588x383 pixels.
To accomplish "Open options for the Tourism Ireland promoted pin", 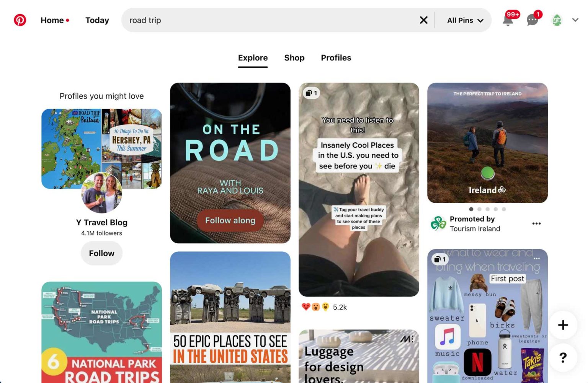I will (536, 223).
